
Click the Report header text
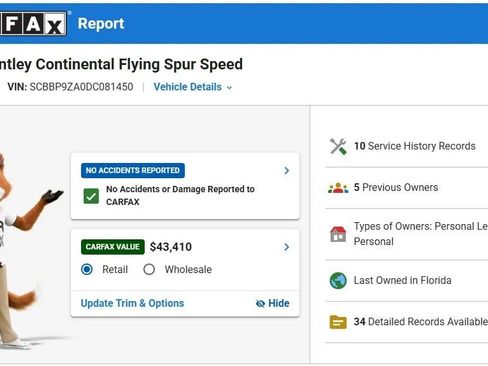point(101,24)
